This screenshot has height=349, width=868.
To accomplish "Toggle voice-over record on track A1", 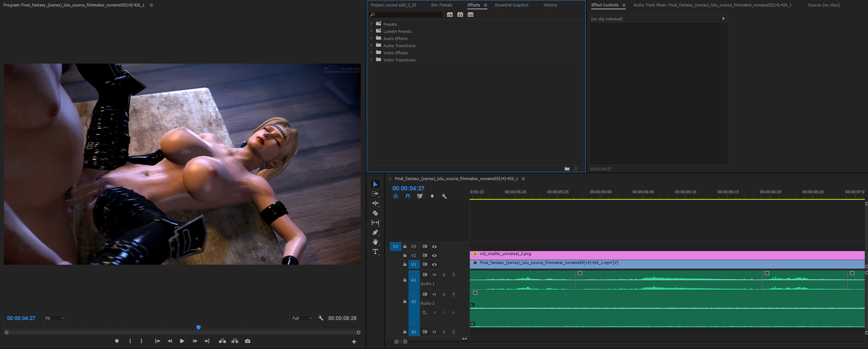I will coord(453,275).
